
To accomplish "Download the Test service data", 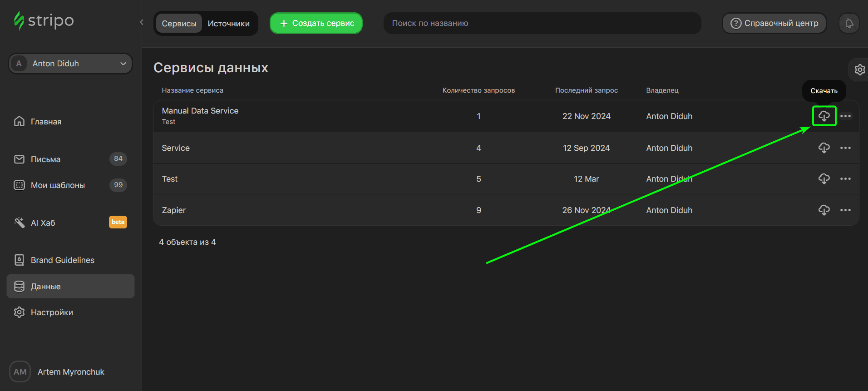I will pyautogui.click(x=824, y=179).
